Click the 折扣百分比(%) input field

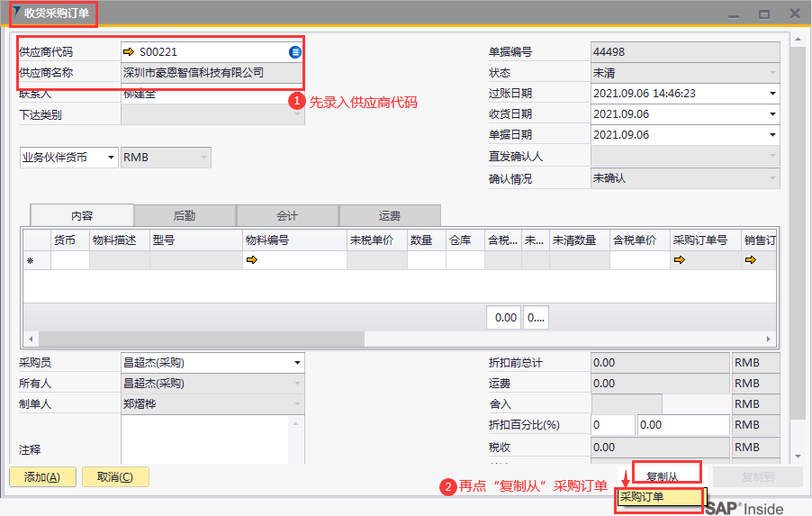pyautogui.click(x=612, y=425)
